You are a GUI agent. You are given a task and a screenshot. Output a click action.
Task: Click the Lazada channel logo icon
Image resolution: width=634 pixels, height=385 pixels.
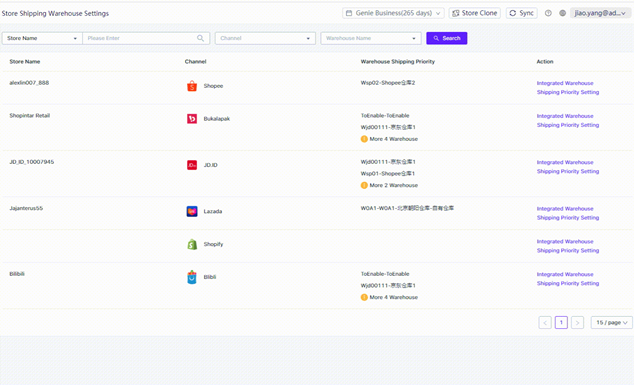pos(192,211)
